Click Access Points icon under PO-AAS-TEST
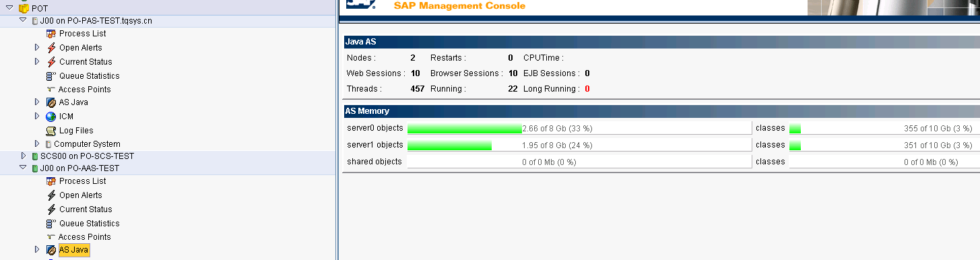980x260 pixels. [51, 237]
